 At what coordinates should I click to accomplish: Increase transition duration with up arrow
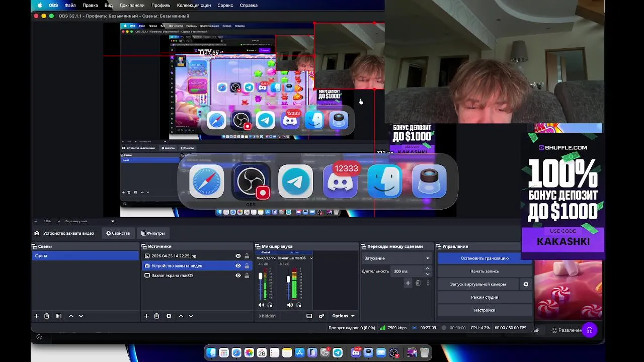coord(428,268)
